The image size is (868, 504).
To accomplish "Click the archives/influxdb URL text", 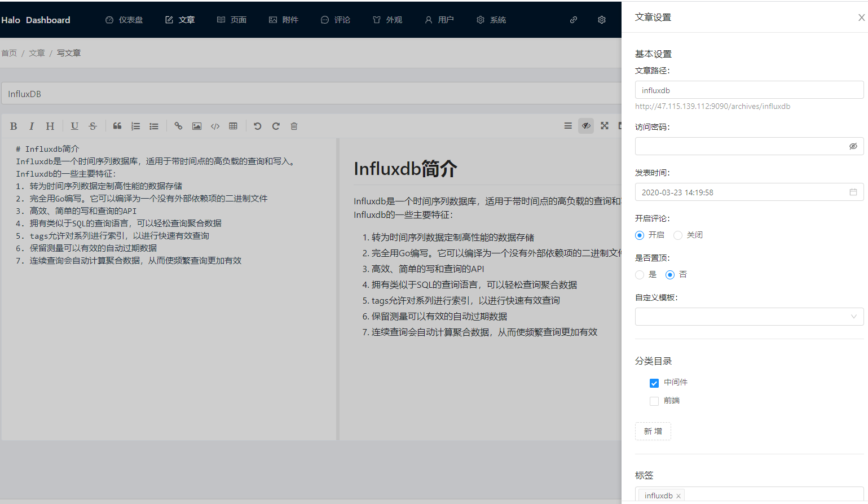I will (x=713, y=106).
